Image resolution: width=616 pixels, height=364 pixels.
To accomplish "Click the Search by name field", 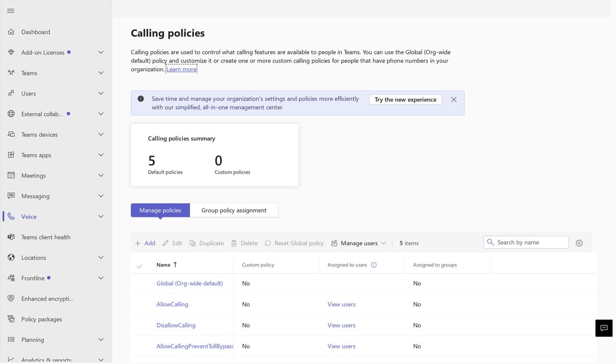I will 526,242.
